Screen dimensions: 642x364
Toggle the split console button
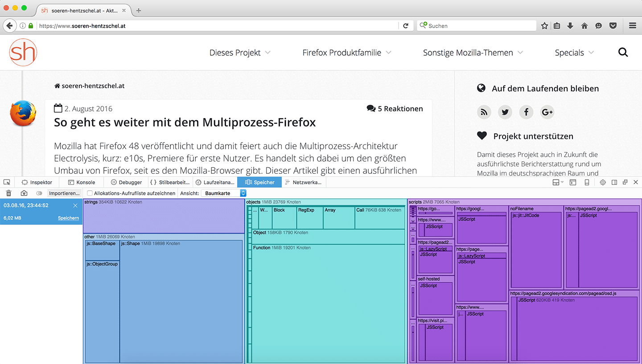tap(573, 182)
